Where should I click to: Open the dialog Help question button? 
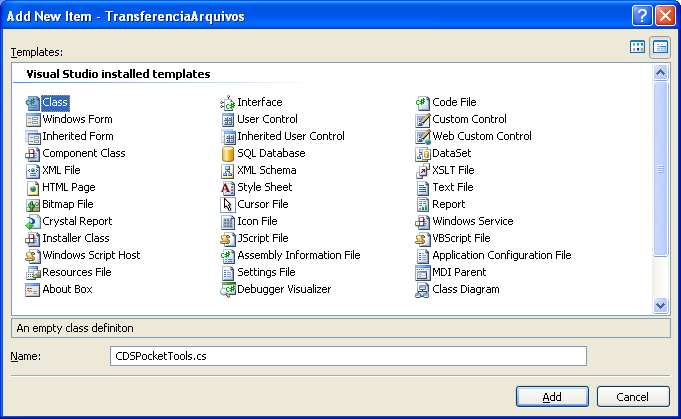pos(642,16)
